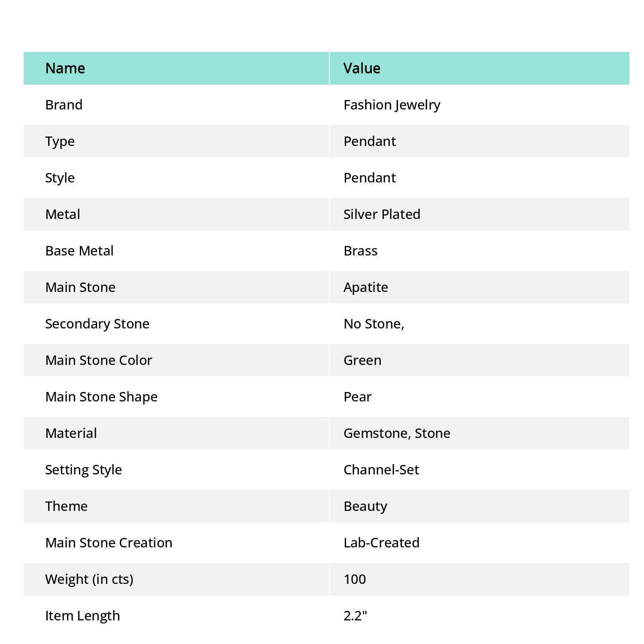Screen dimensions: 644x644
Task: Select the Fashion Jewelry brand value
Action: [392, 105]
